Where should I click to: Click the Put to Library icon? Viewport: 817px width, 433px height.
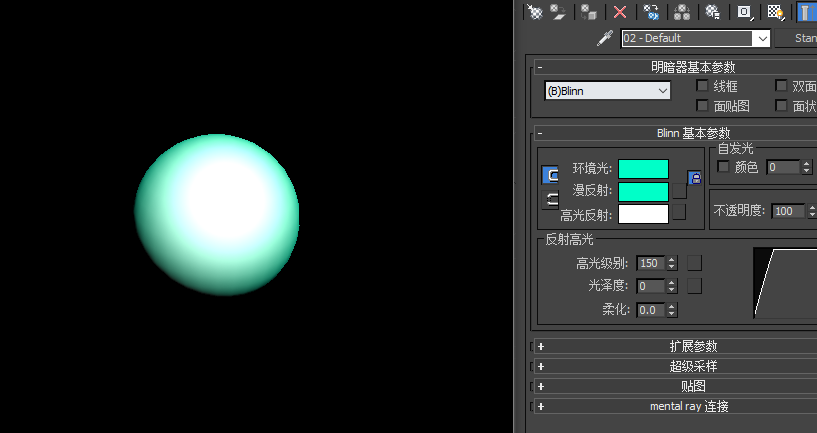(x=712, y=11)
